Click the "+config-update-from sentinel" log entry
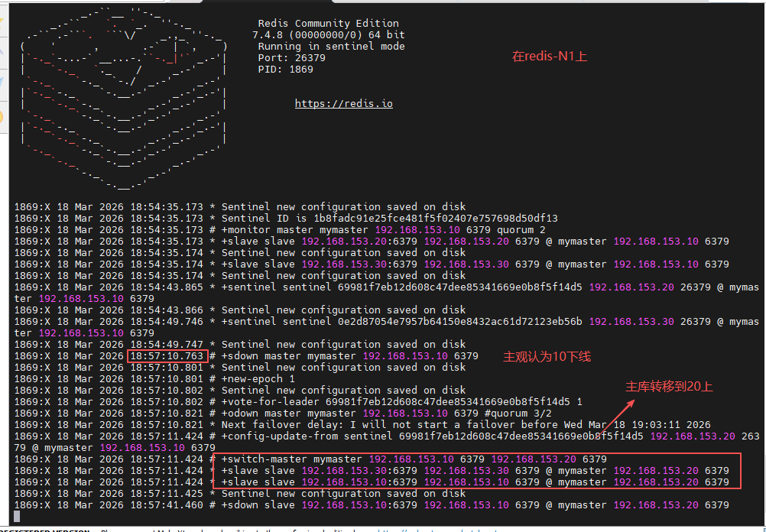 [x=386, y=442]
